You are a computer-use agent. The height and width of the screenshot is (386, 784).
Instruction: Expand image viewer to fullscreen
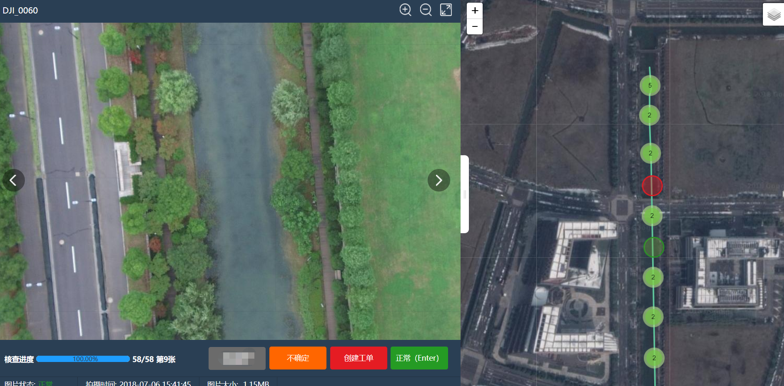(446, 10)
